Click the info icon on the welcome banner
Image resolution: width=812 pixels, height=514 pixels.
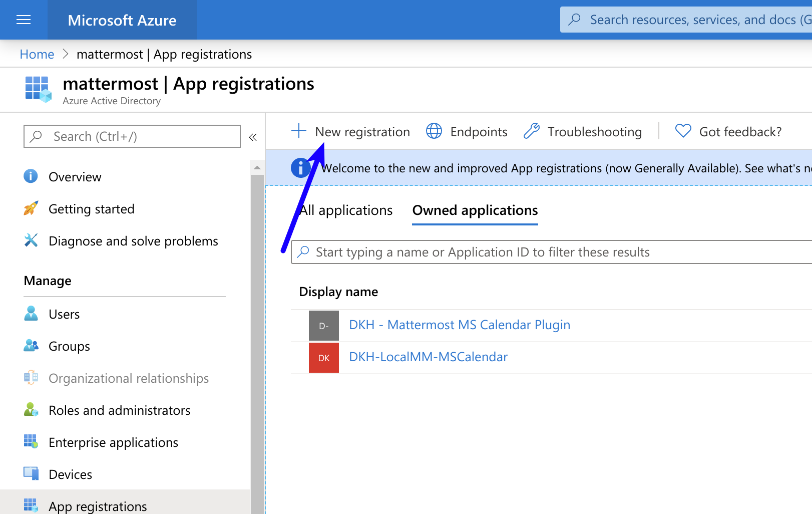[300, 168]
